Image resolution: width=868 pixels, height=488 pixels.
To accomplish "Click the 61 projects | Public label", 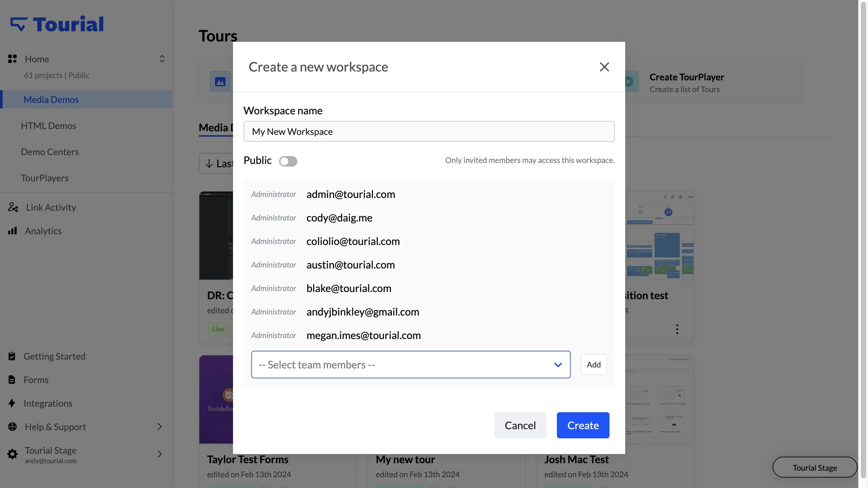I will (x=57, y=75).
